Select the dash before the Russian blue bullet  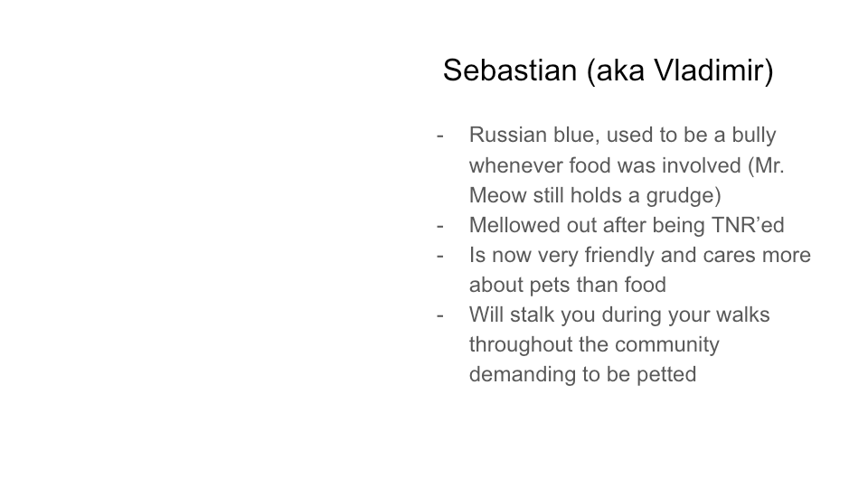[440, 136]
